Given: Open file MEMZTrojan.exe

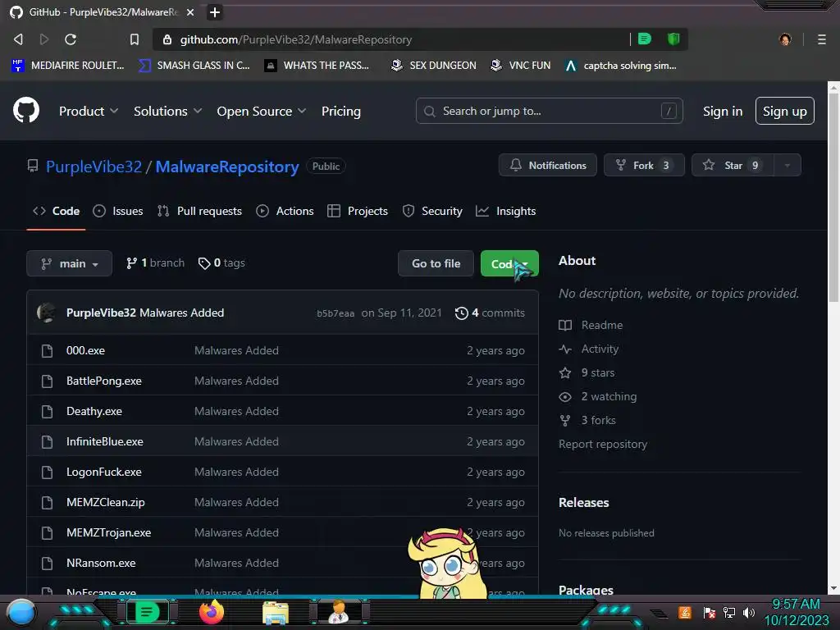Looking at the screenshot, I should [x=109, y=533].
